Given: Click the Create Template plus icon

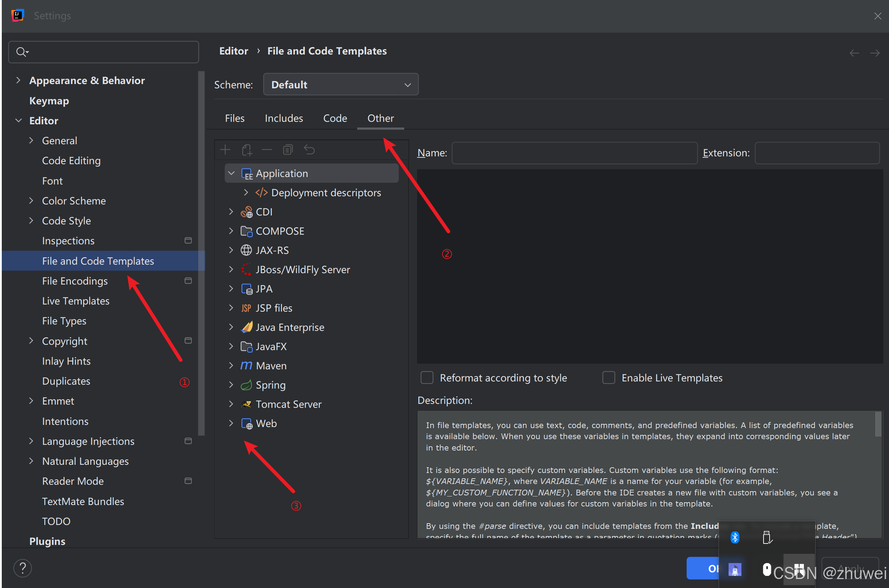Looking at the screenshot, I should point(225,150).
